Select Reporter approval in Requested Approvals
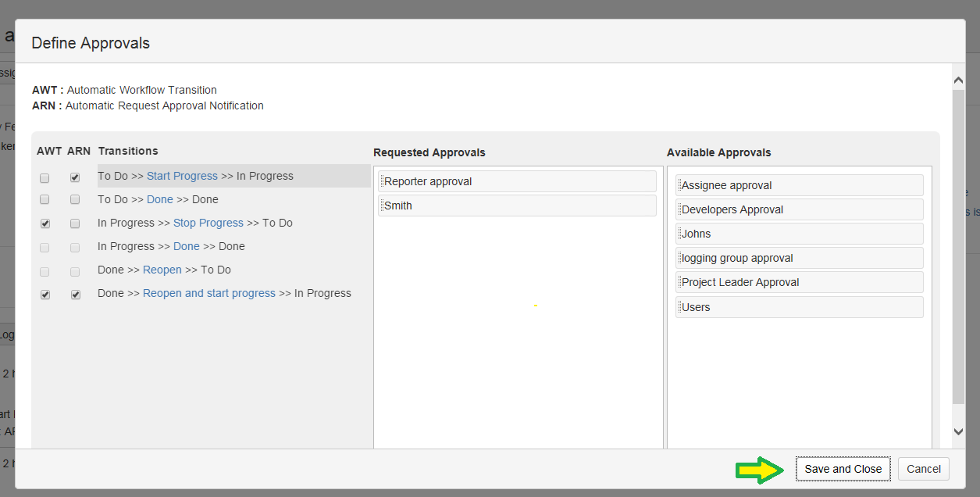 517,181
